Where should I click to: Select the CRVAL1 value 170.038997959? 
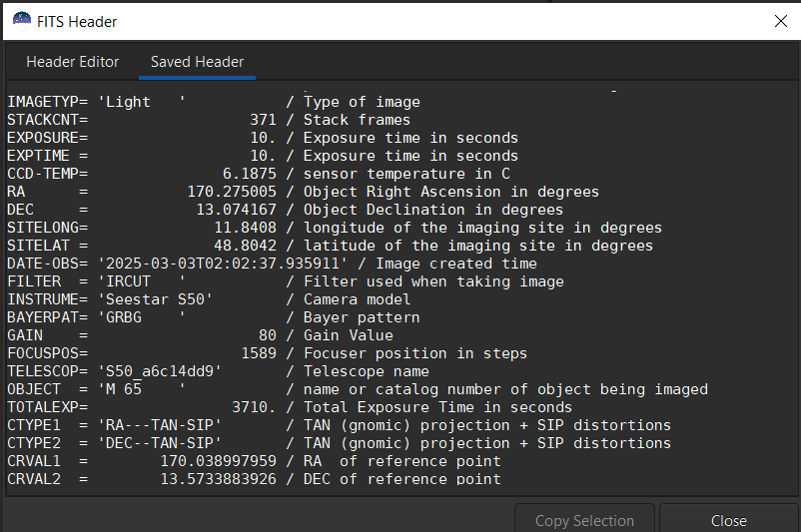218,461
